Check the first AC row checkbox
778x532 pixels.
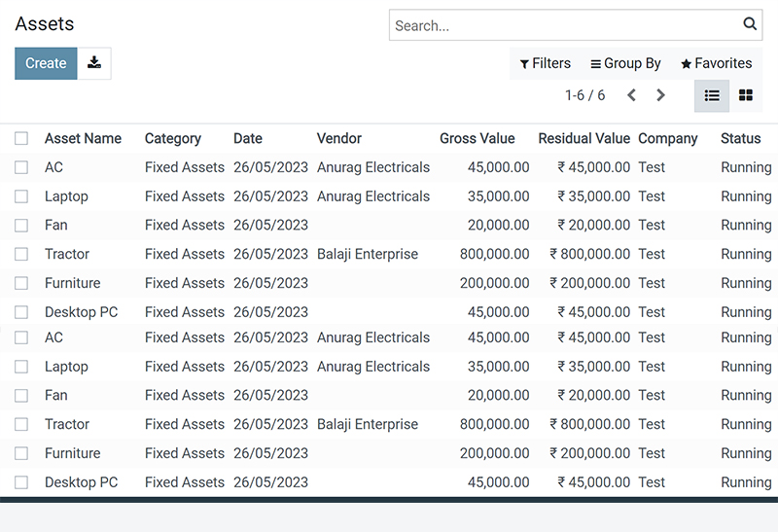point(21,167)
